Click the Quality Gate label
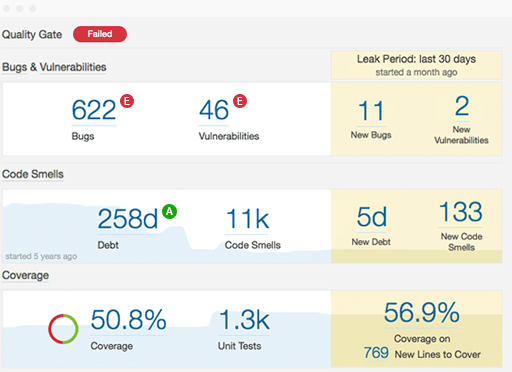Screen dimensions: 512x372 pos(32,34)
